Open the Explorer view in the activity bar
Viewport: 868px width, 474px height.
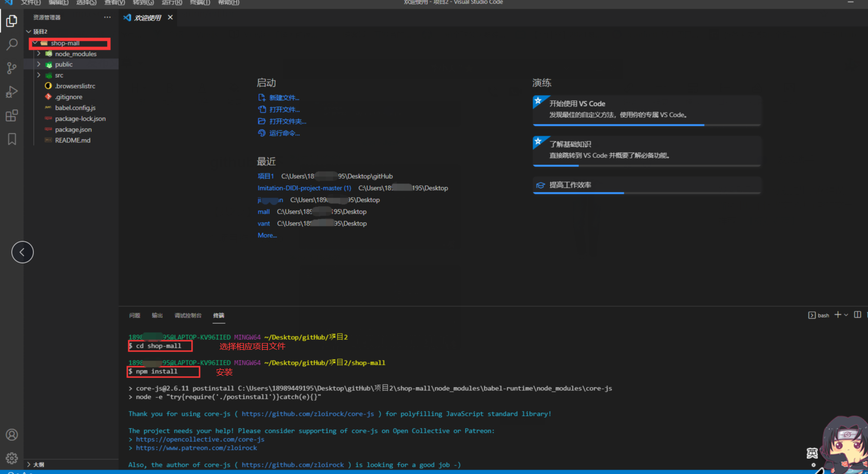pyautogui.click(x=11, y=21)
